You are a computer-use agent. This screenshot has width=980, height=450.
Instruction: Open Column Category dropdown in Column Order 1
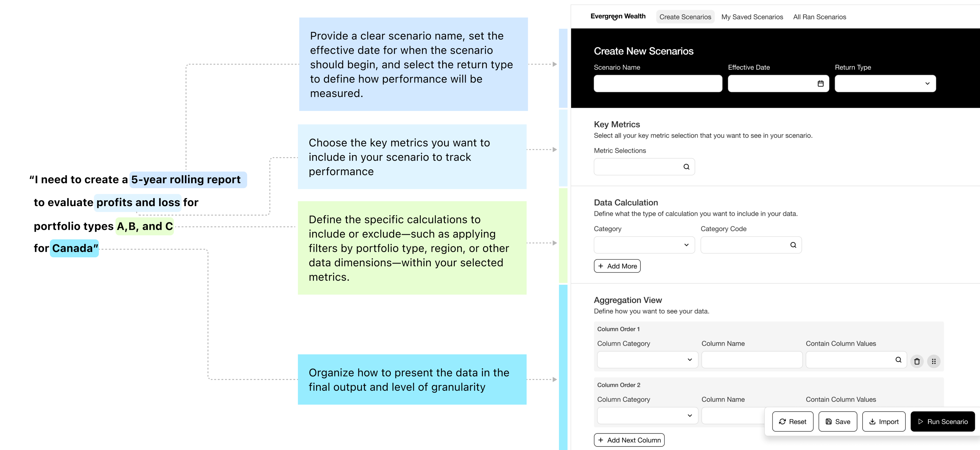[x=647, y=360]
